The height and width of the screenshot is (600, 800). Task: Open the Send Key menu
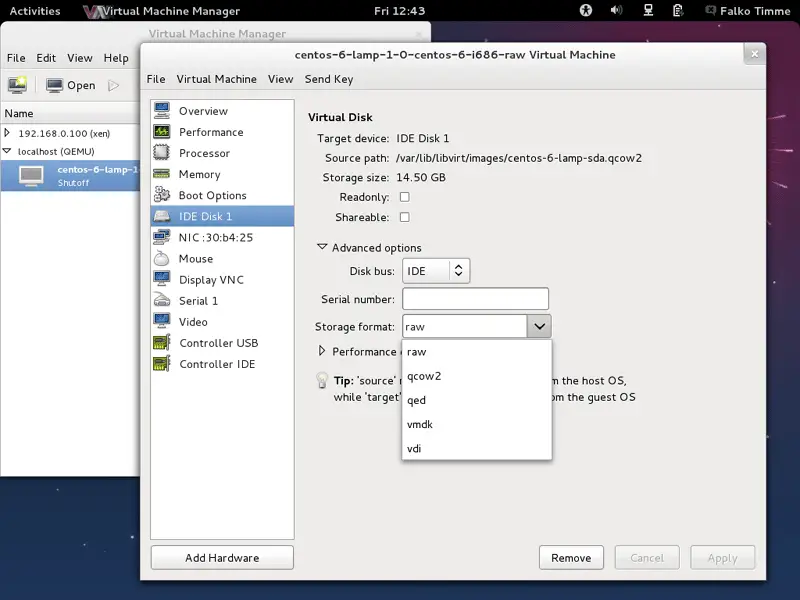[x=329, y=79]
